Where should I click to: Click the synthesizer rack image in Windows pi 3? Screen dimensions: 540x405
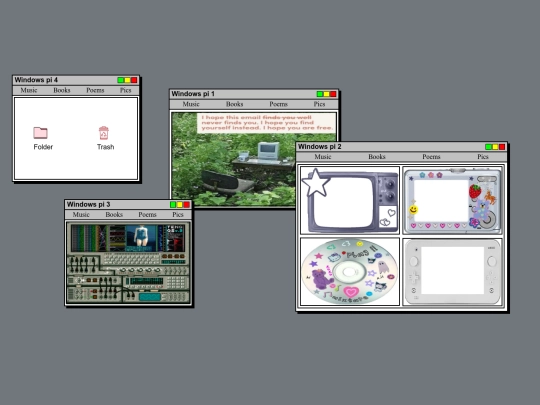click(128, 263)
